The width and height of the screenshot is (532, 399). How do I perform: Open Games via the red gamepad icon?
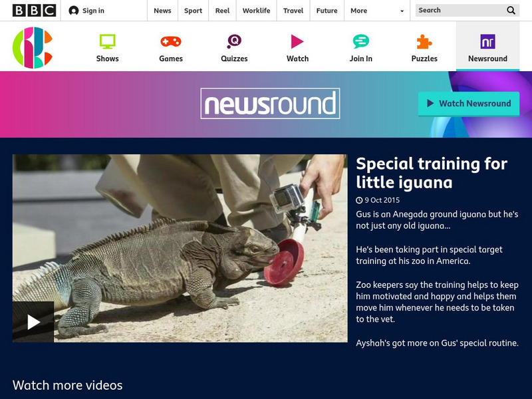[171, 42]
